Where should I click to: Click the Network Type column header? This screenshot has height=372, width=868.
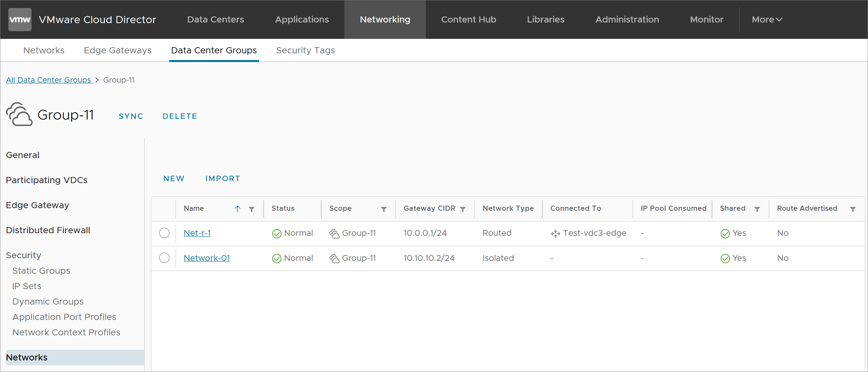point(508,208)
